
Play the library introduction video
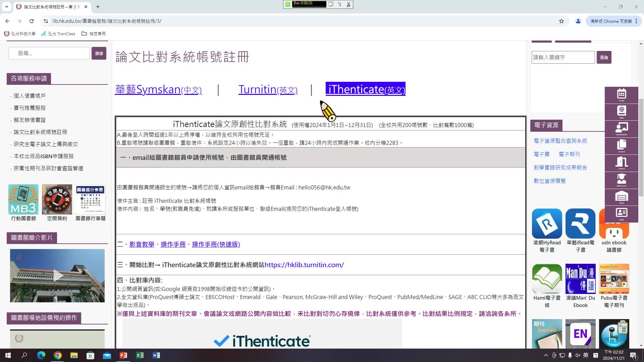click(x=57, y=276)
